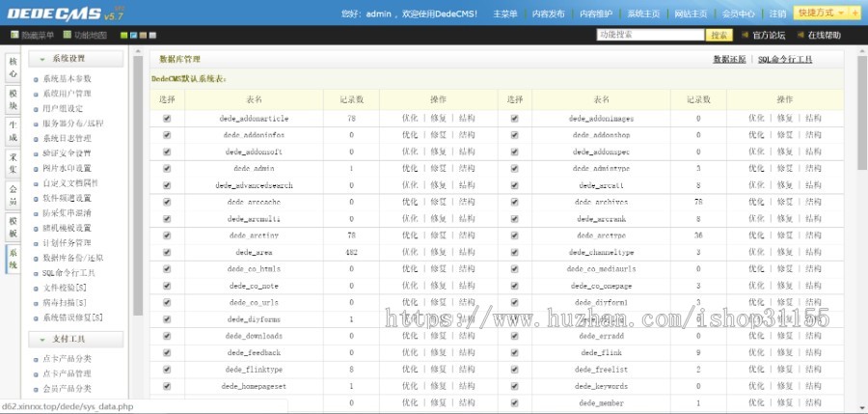Click 结构 for dede_arctype

coord(813,235)
